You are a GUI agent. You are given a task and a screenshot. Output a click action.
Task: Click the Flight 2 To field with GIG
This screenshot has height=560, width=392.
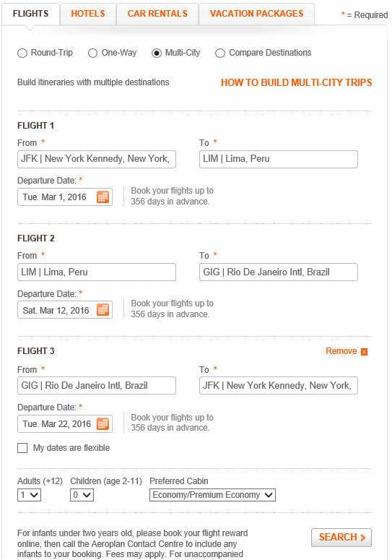tap(279, 272)
